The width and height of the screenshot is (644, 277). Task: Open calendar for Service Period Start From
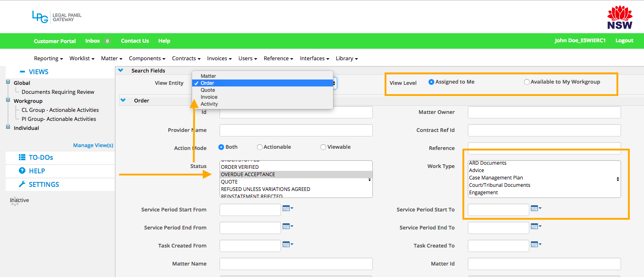click(288, 208)
